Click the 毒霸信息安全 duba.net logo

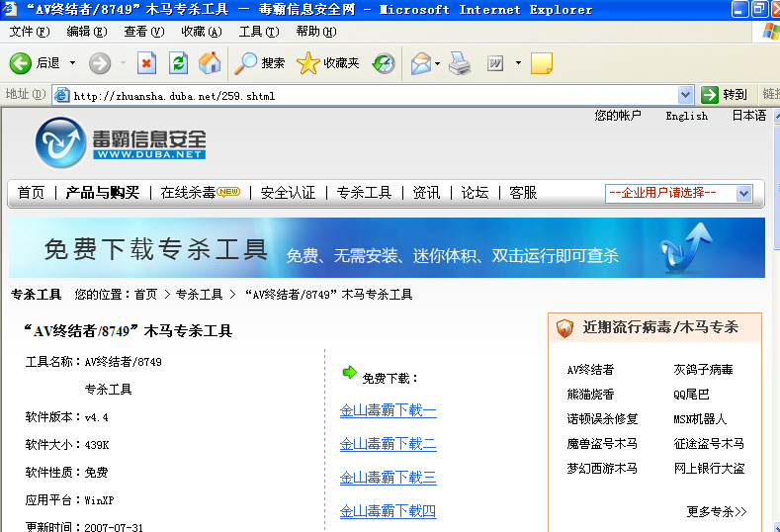coord(121,142)
